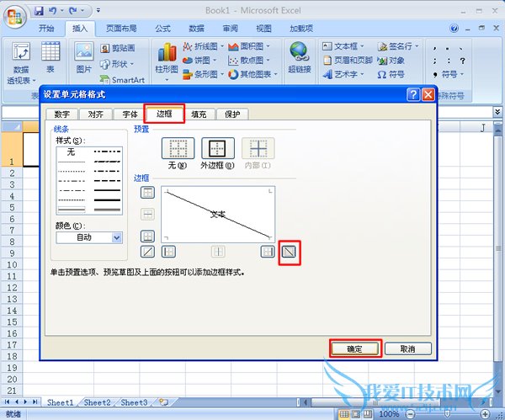The height and width of the screenshot is (420, 505).
Task: Insert a picture (图片)
Action: click(x=83, y=57)
